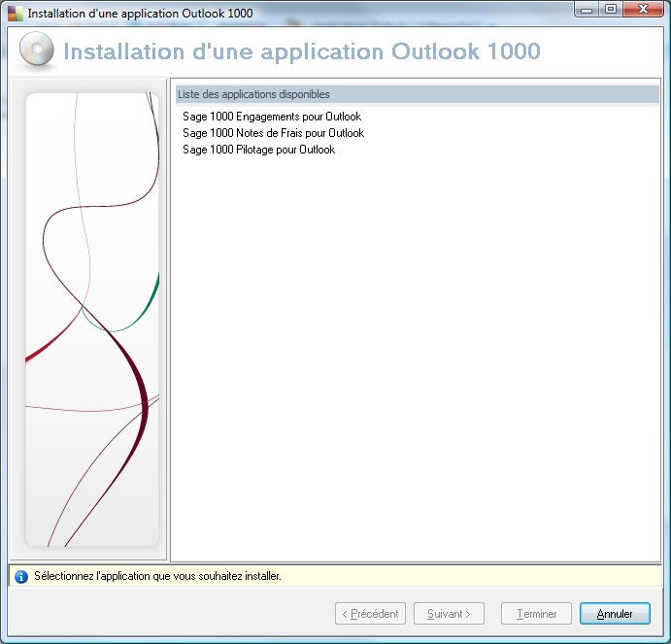Click the Annuler button
This screenshot has width=671, height=644.
(x=615, y=614)
